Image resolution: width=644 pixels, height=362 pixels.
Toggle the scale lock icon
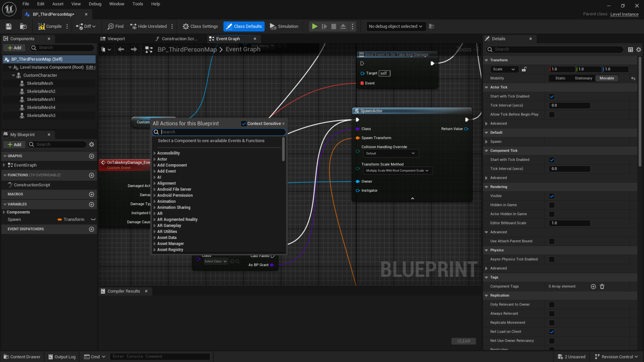(x=524, y=69)
